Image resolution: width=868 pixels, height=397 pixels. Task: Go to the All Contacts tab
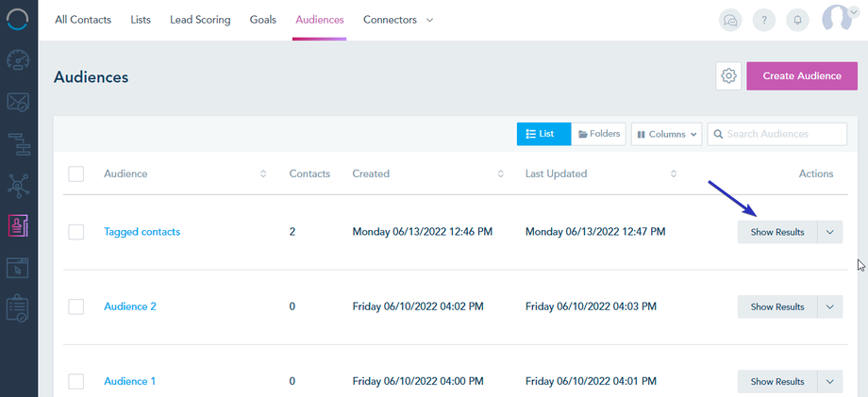(x=83, y=20)
